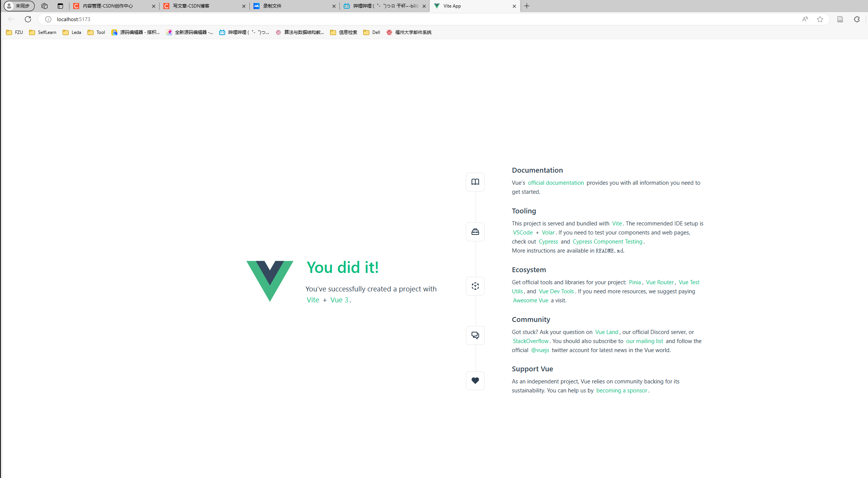Open the Vue Dev Tools link
The width and height of the screenshot is (868, 478).
(556, 291)
